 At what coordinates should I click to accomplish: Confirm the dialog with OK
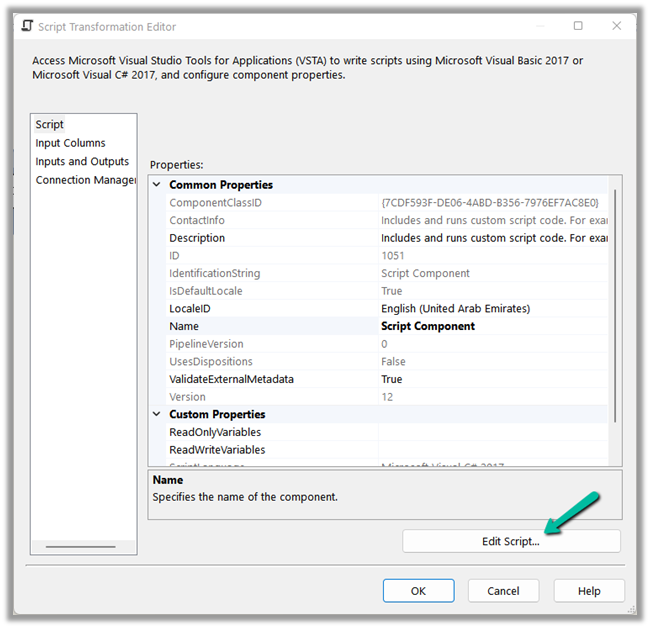[418, 591]
